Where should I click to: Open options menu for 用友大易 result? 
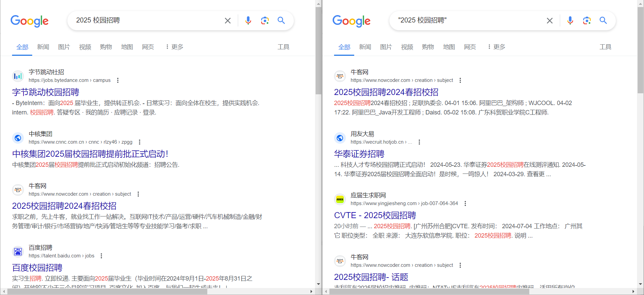(419, 142)
